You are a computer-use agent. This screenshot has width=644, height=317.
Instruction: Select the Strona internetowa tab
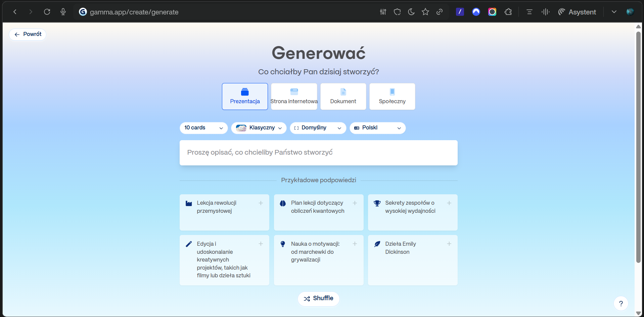[x=294, y=96]
